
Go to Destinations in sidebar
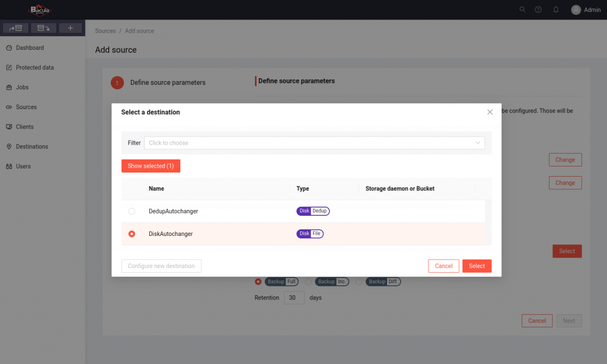pos(32,146)
